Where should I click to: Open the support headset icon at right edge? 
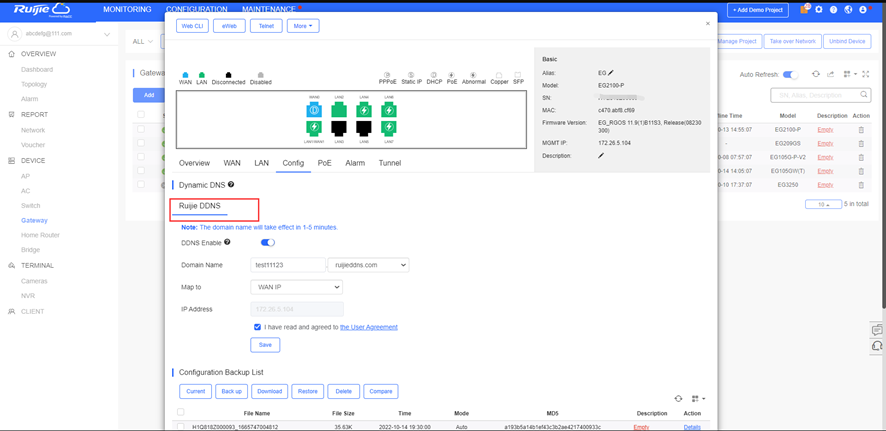878,345
